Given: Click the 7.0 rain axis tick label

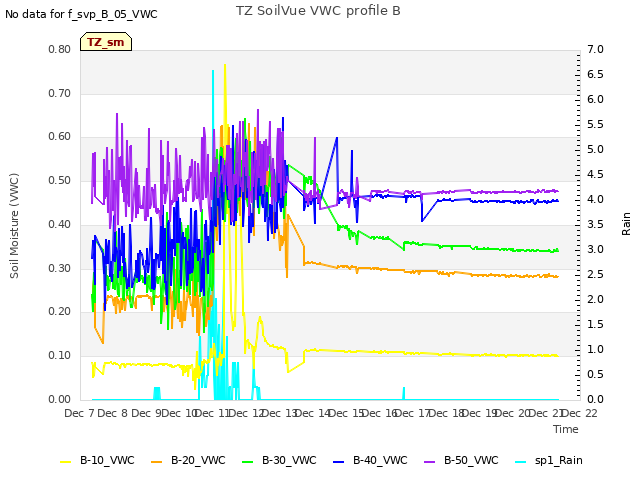Looking at the screenshot, I should coord(595,49).
